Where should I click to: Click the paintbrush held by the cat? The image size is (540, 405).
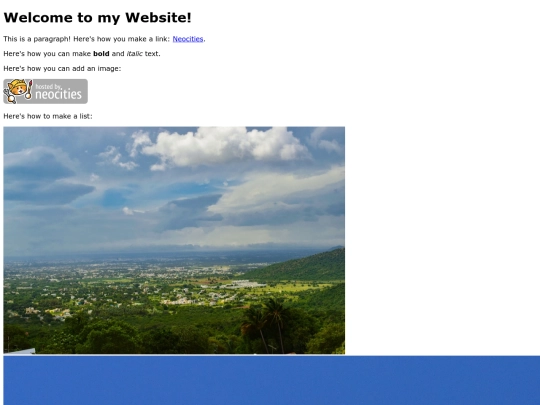[29, 90]
